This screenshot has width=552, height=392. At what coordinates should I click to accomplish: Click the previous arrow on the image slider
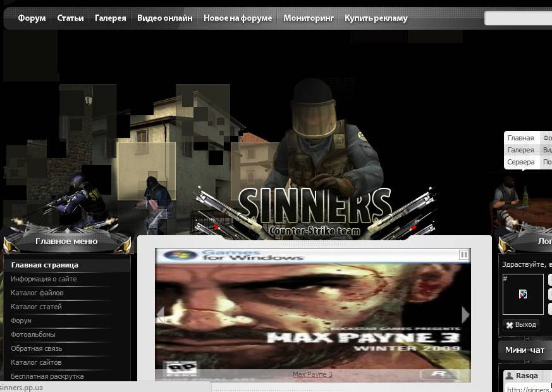[x=161, y=312]
